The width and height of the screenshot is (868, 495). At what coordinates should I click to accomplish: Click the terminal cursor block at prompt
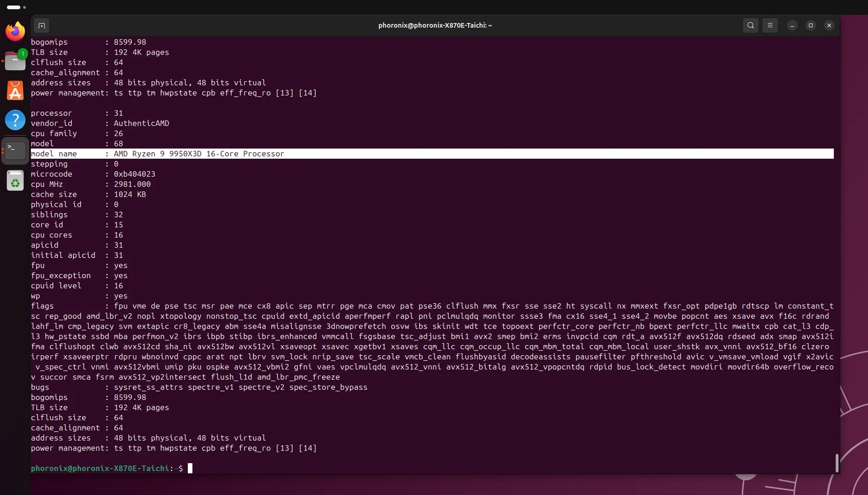pos(190,468)
